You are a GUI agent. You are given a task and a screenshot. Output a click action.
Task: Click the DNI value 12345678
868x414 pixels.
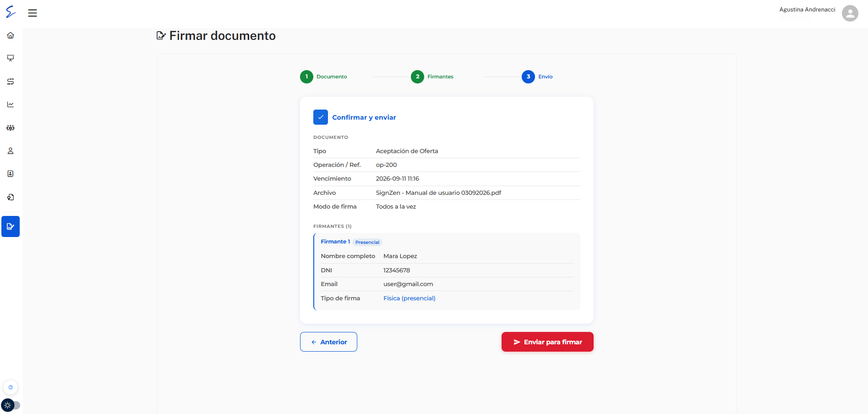[397, 270]
